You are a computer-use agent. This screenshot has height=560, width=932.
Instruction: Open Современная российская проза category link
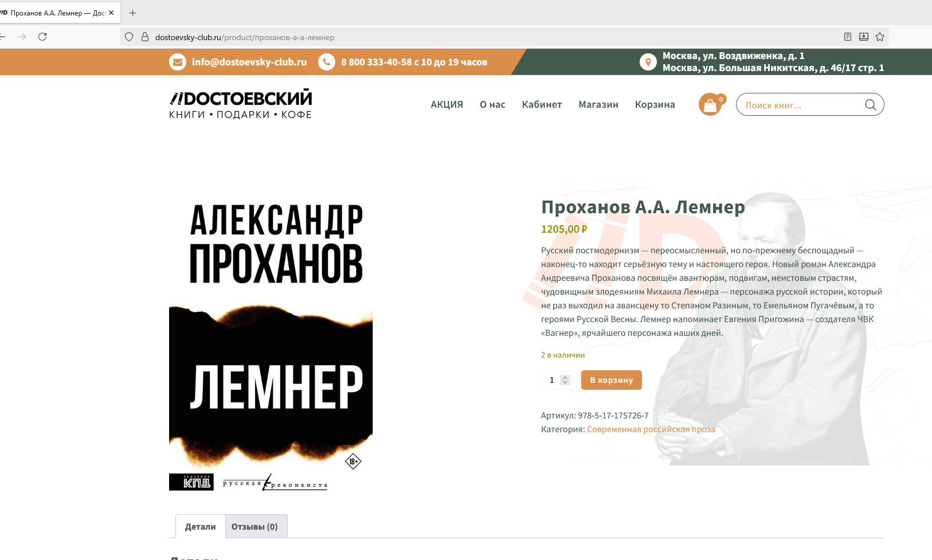pos(651,429)
